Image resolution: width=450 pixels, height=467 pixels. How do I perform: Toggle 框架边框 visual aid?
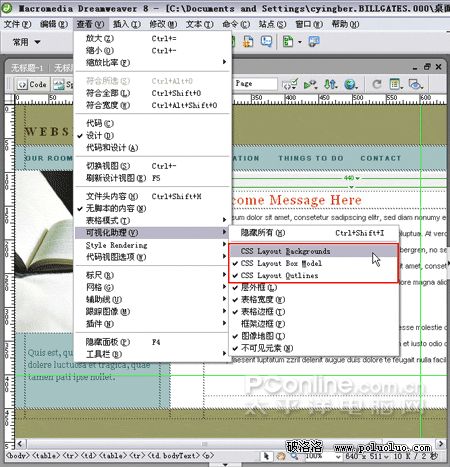[x=314, y=324]
